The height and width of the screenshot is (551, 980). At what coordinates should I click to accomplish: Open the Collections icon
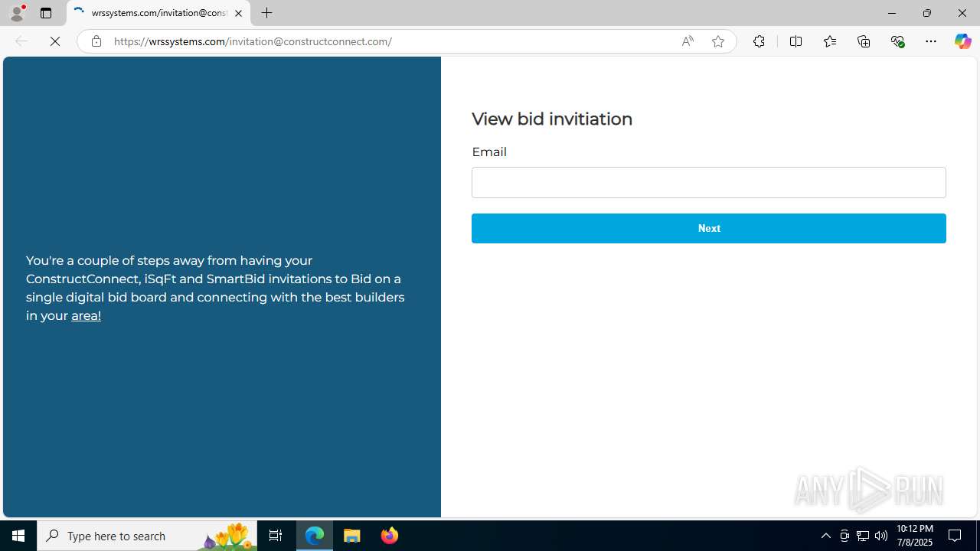(864, 41)
